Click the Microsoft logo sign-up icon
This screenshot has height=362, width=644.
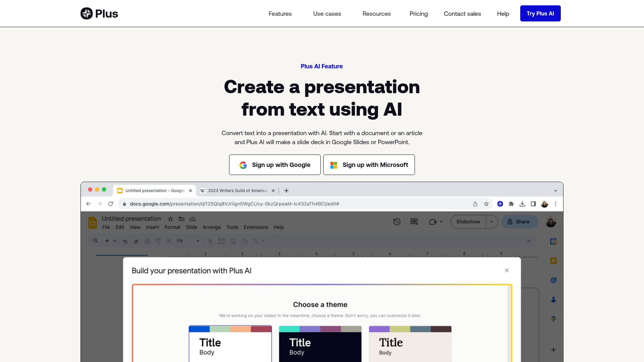[334, 165]
